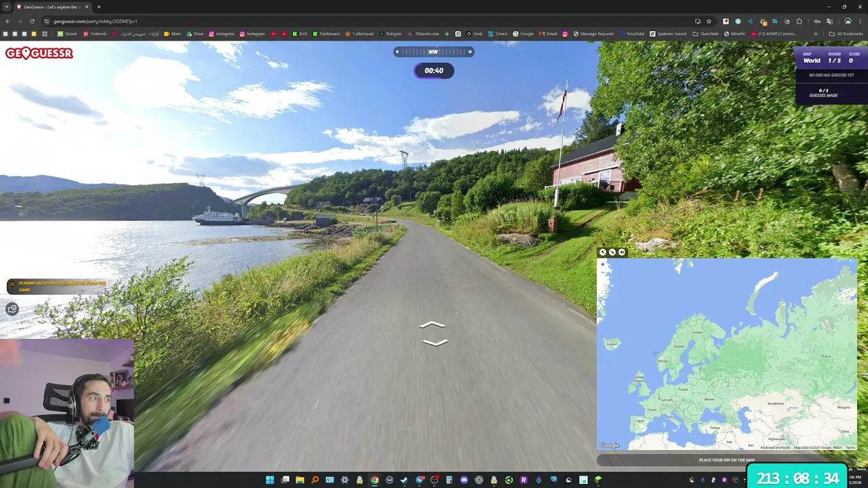Click the GeoGuessr logo
The width and height of the screenshot is (868, 488).
[x=39, y=53]
